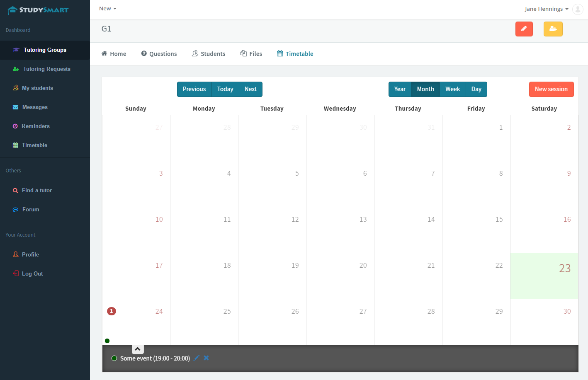Delete 'Some event' using the blue X icon
Screen dimensions: 588x380
pos(206,358)
